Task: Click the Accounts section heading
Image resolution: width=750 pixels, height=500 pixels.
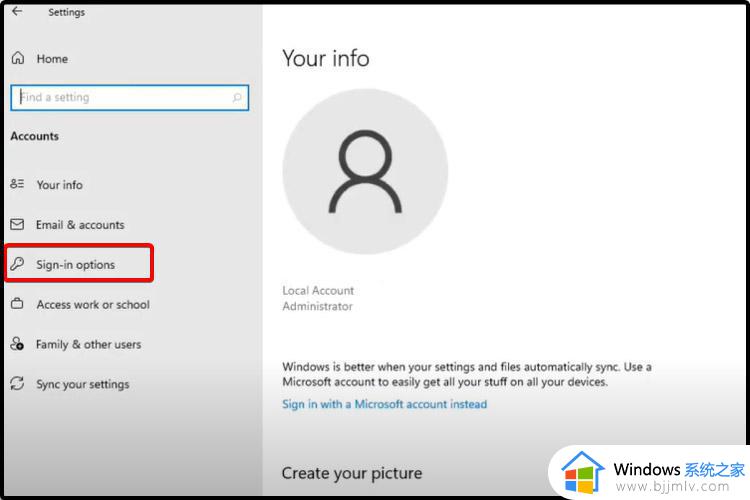Action: point(34,136)
